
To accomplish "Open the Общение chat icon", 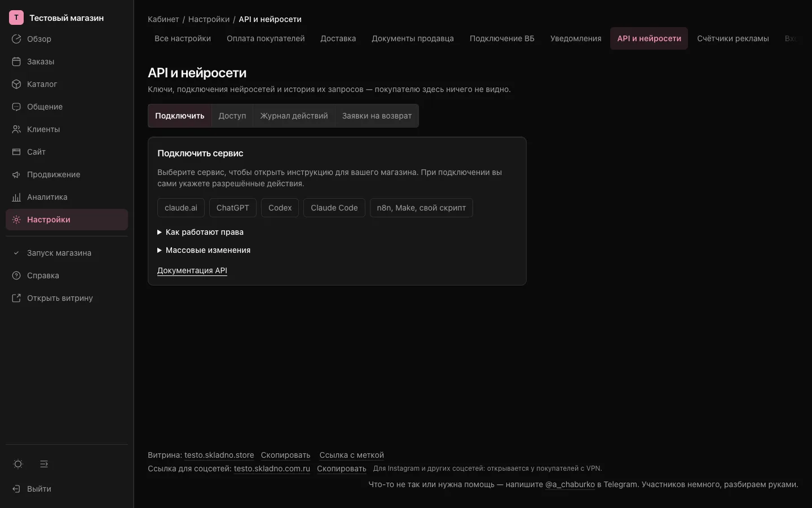I will 16,107.
